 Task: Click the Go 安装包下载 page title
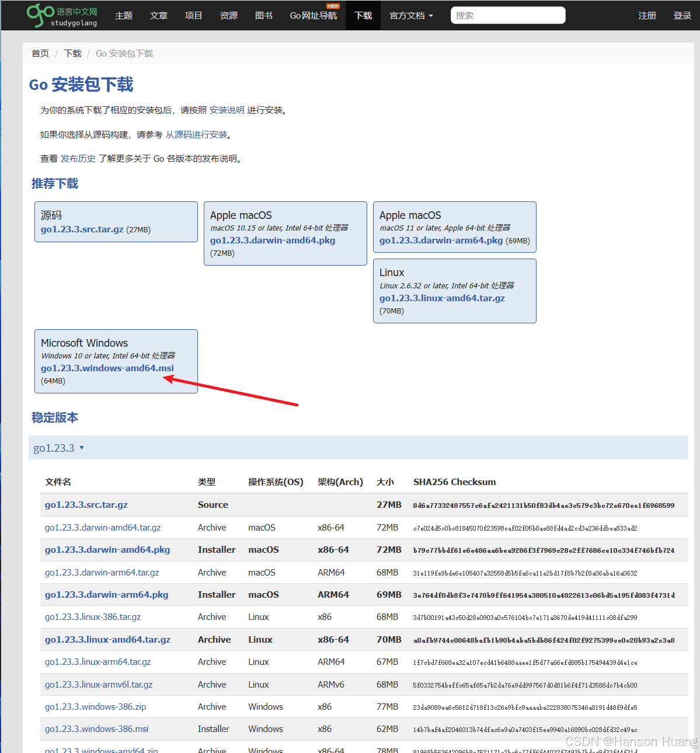pos(81,85)
